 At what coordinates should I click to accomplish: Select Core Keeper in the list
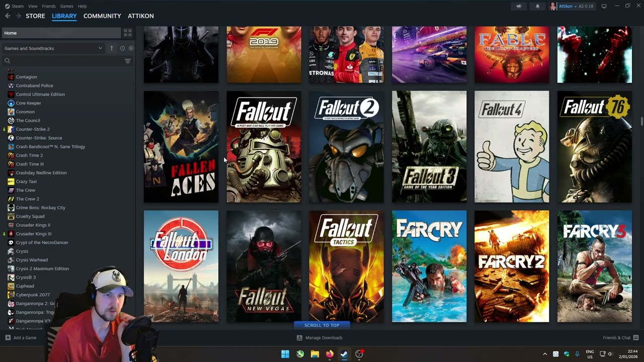click(x=28, y=103)
